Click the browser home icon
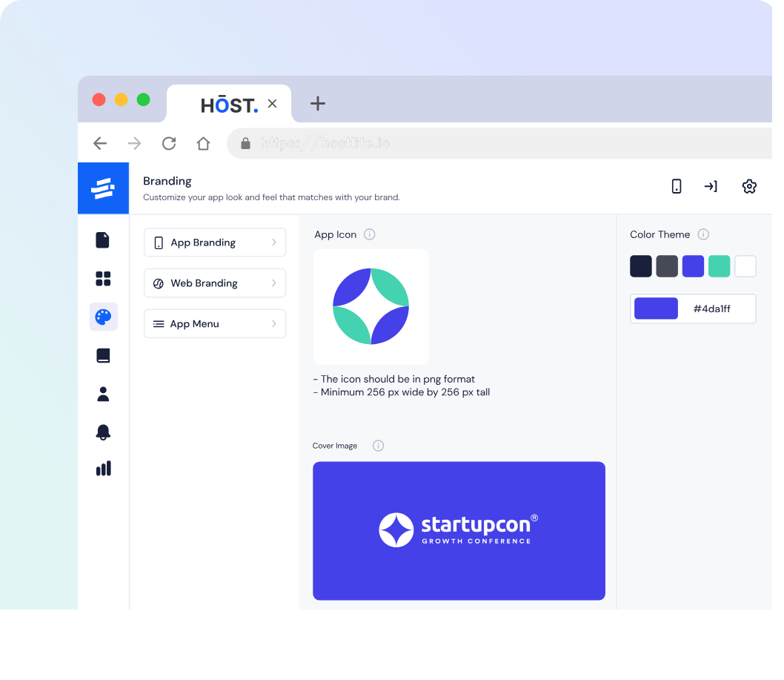The width and height of the screenshot is (784, 680). point(203,144)
